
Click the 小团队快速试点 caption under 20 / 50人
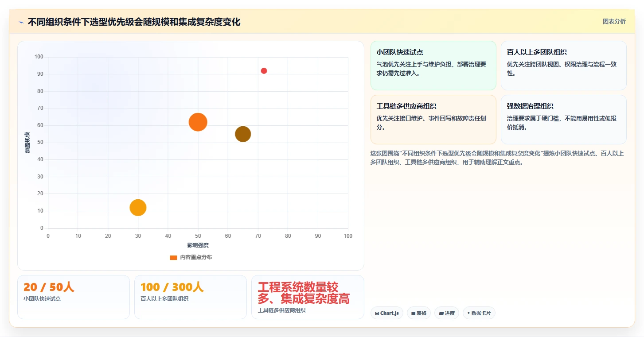(x=42, y=299)
